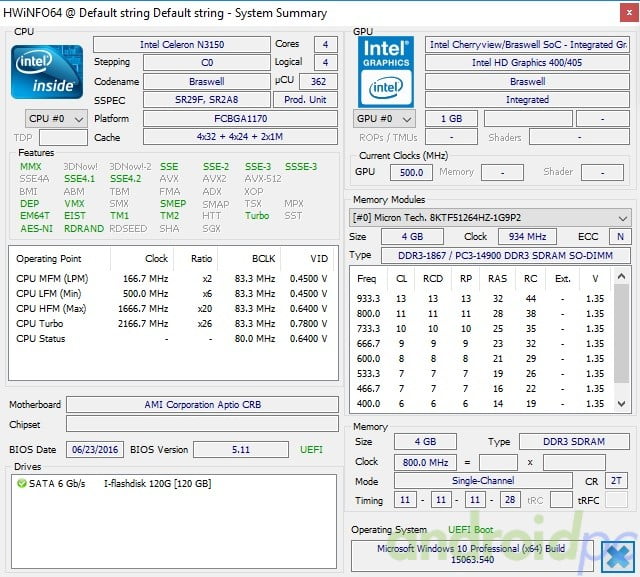The height and width of the screenshot is (577, 640).
Task: Click the module clock 934 MHz field
Action: pyautogui.click(x=527, y=236)
